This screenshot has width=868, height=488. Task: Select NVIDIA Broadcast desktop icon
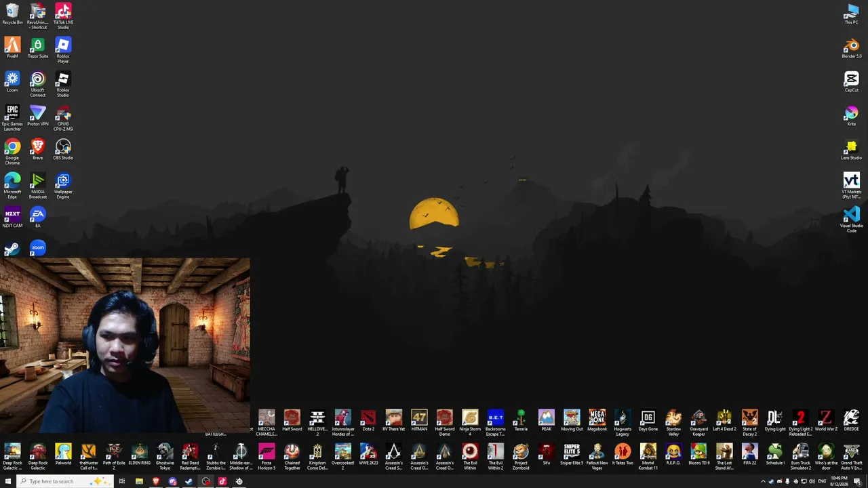[38, 186]
